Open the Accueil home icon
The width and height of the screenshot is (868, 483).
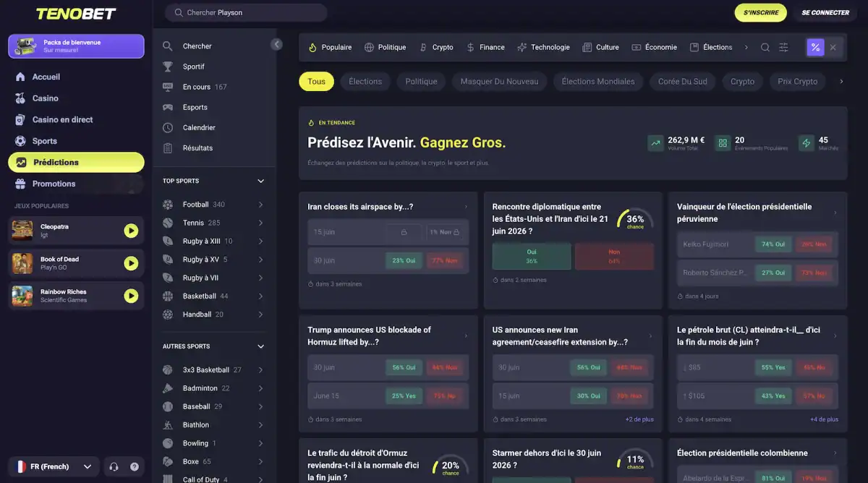[x=20, y=77]
